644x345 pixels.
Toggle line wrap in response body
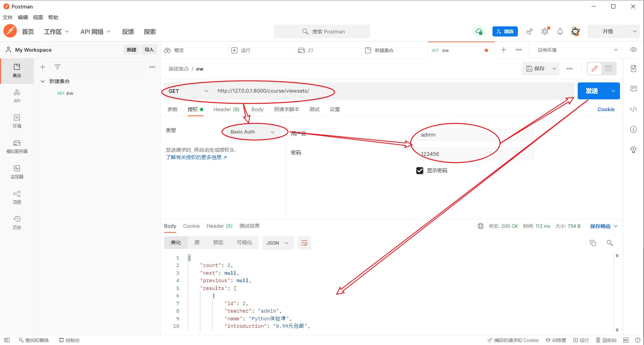(x=304, y=243)
